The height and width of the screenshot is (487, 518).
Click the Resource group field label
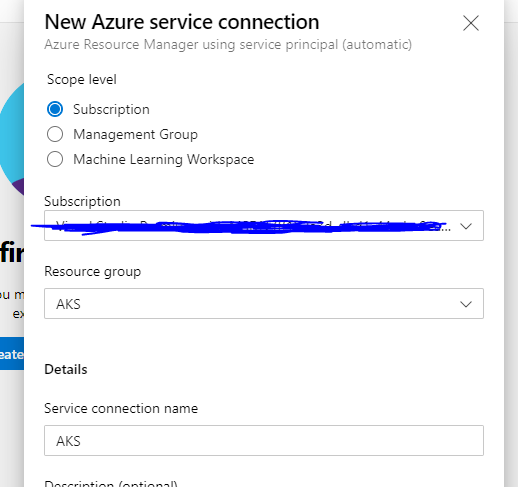point(93,272)
